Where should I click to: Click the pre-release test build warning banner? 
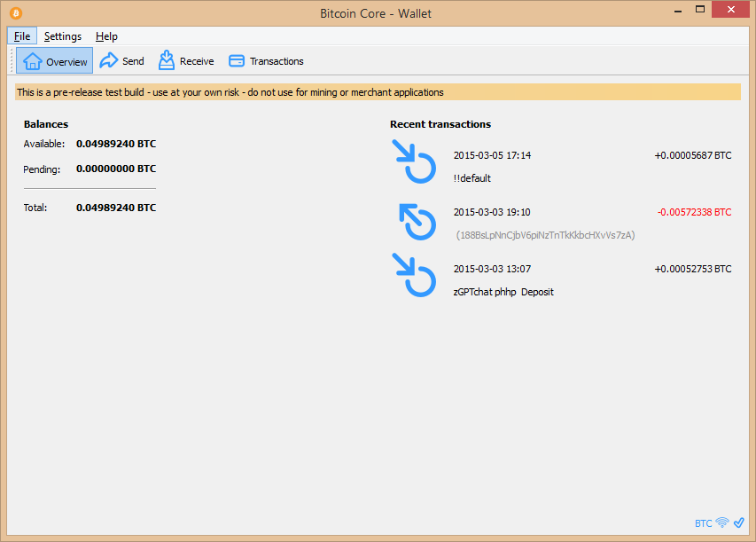tap(378, 92)
